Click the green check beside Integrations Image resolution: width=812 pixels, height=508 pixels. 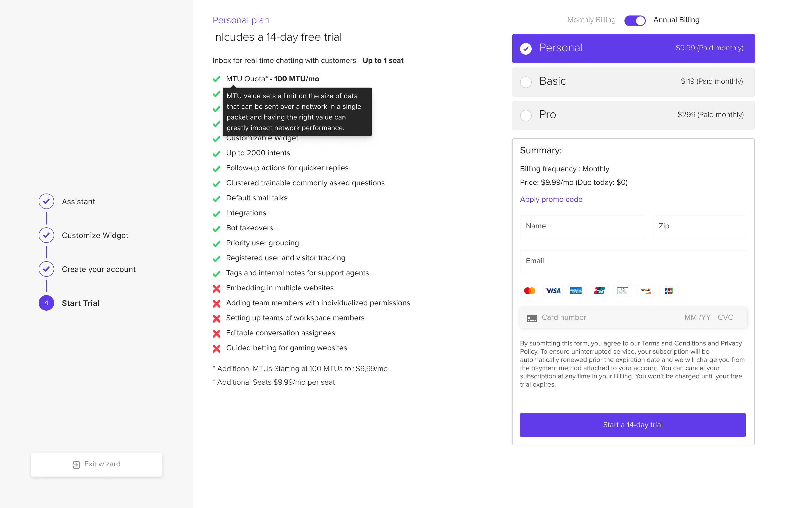point(217,214)
